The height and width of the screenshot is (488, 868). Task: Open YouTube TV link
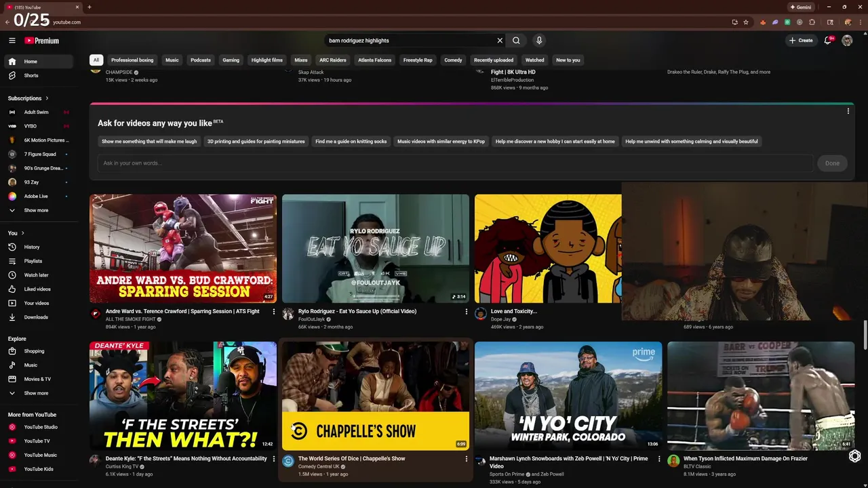point(39,441)
